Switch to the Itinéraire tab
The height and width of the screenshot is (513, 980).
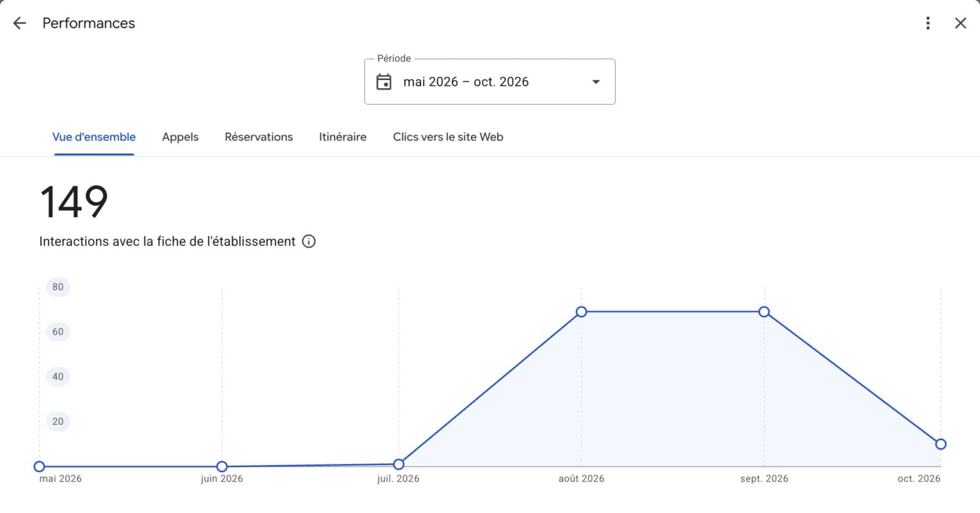(x=343, y=137)
